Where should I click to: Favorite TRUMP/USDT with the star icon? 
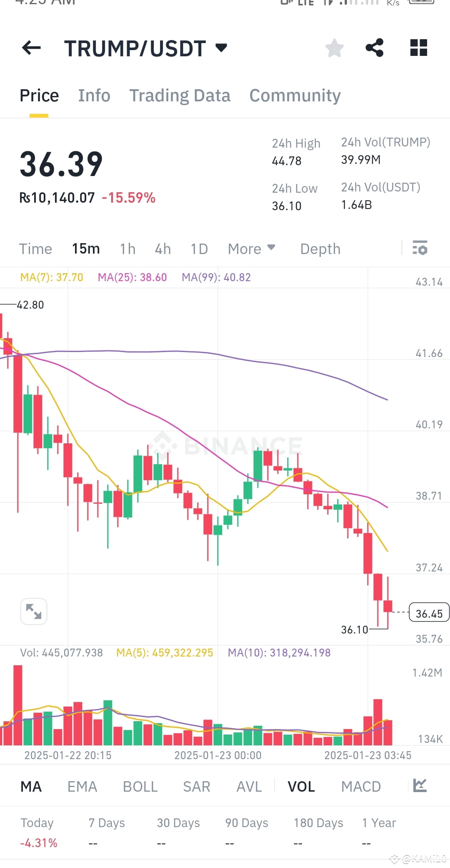334,48
